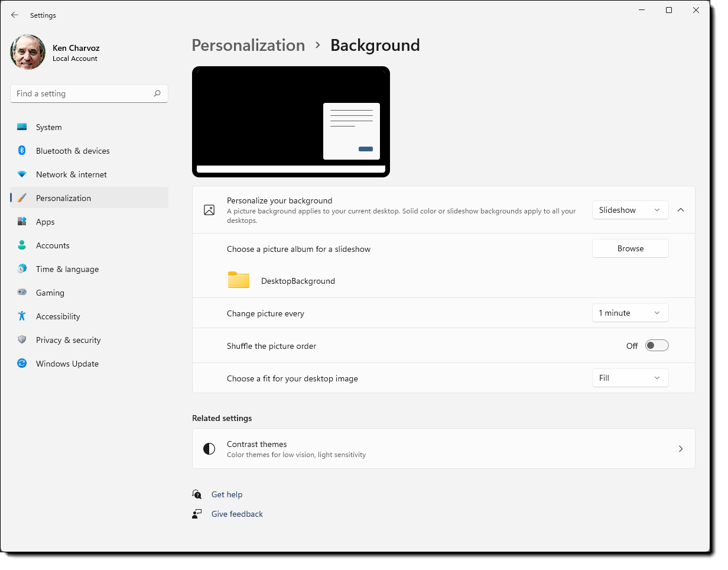Click Ken Charvoz profile picture

pos(28,52)
